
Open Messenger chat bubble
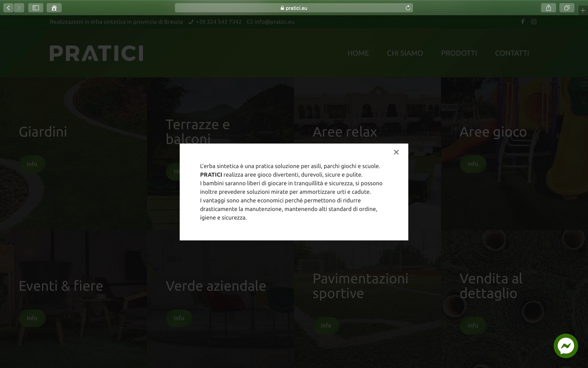[x=566, y=346]
